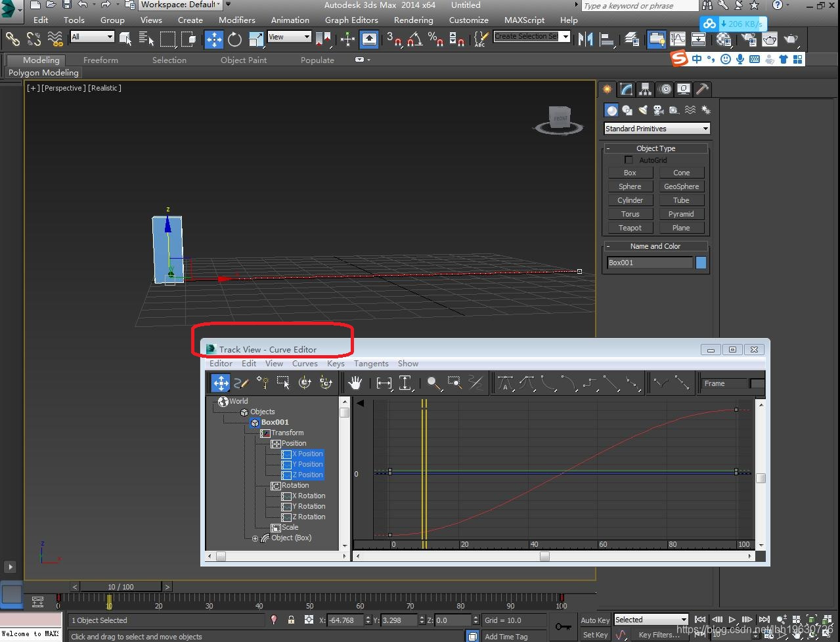
Task: Toggle the Set Key mode button
Action: click(595, 635)
